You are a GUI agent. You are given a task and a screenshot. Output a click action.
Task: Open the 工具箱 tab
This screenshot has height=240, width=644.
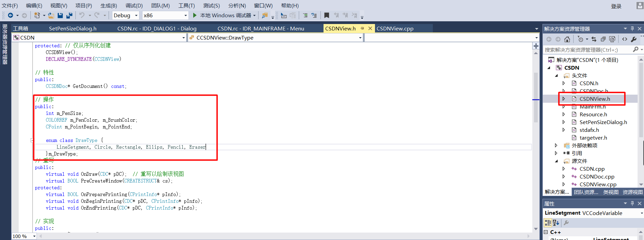pyautogui.click(x=21, y=28)
